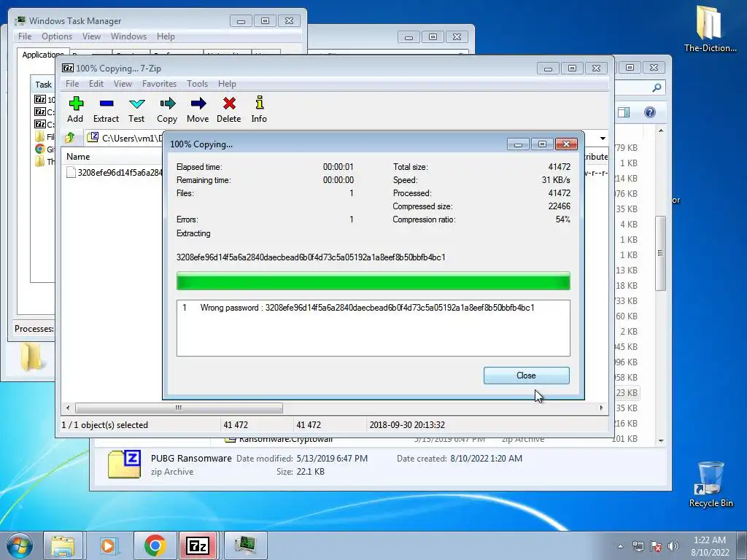Click the volume speaker tray icon

click(673, 546)
